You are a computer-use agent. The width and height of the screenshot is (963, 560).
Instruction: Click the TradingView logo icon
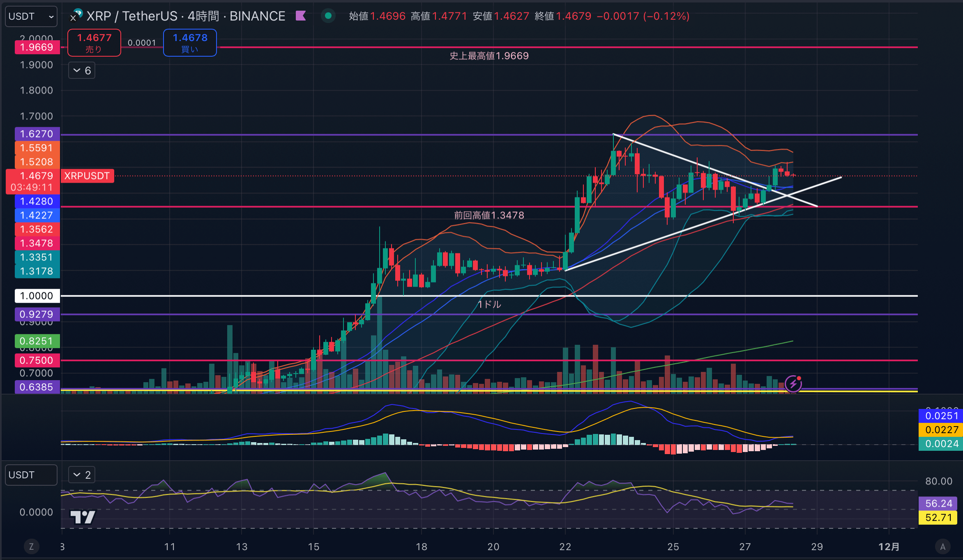83,517
